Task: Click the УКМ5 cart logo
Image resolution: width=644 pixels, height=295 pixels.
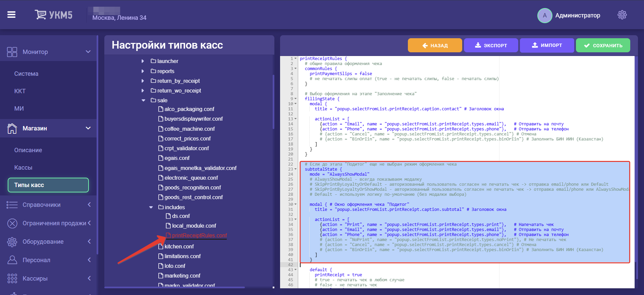Action: click(x=53, y=15)
